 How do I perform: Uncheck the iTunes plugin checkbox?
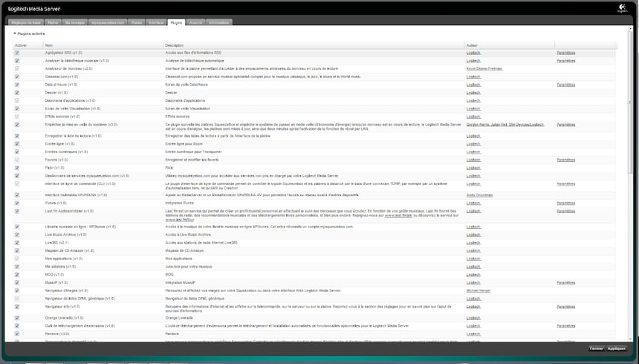click(17, 204)
